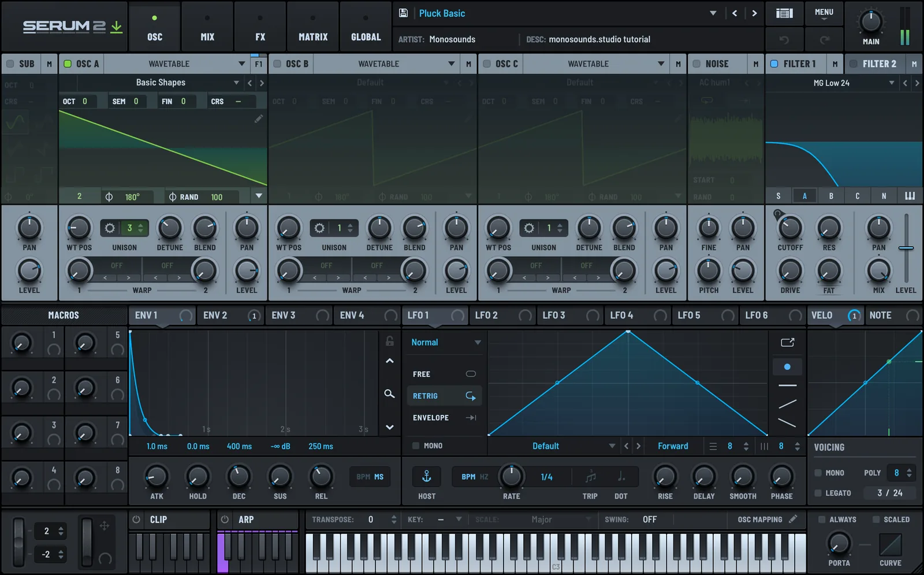Screen dimensions: 924x575
Task: Enable the OSC B oscillator
Action: [277, 64]
